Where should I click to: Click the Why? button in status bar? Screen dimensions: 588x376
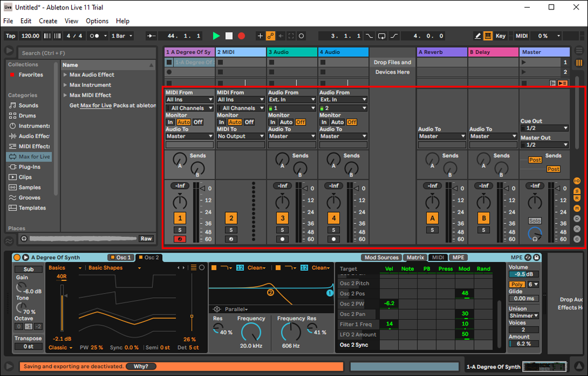click(141, 367)
